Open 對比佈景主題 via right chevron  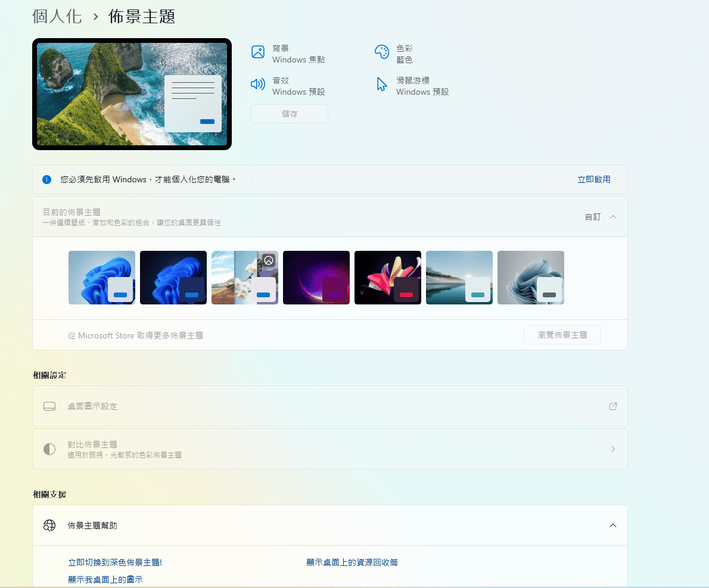point(613,449)
